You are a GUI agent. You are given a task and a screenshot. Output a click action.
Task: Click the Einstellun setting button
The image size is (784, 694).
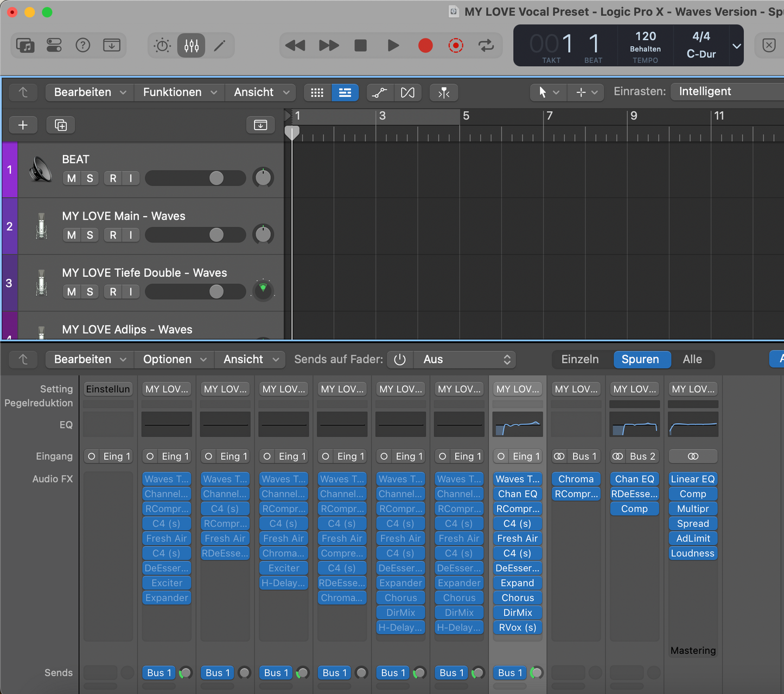click(108, 389)
